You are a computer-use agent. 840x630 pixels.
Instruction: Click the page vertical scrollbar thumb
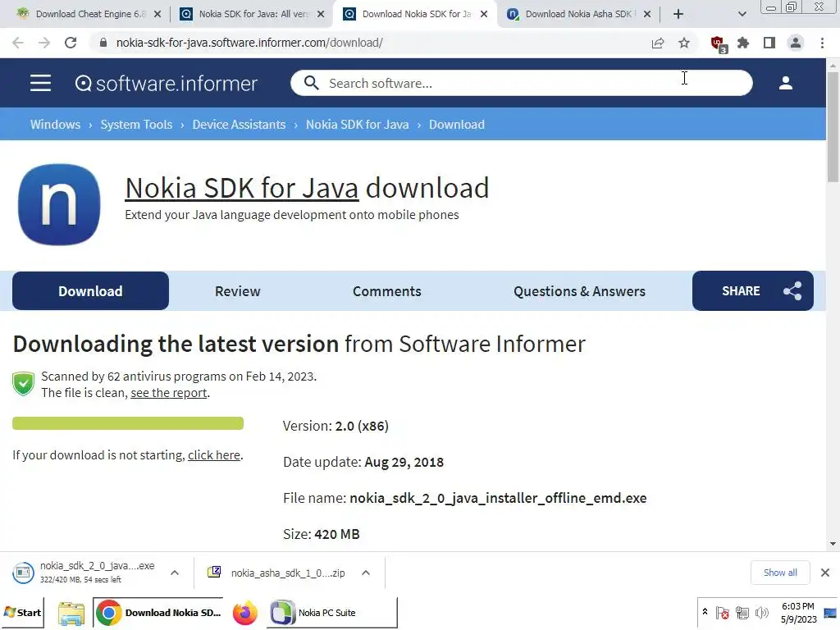tap(833, 127)
